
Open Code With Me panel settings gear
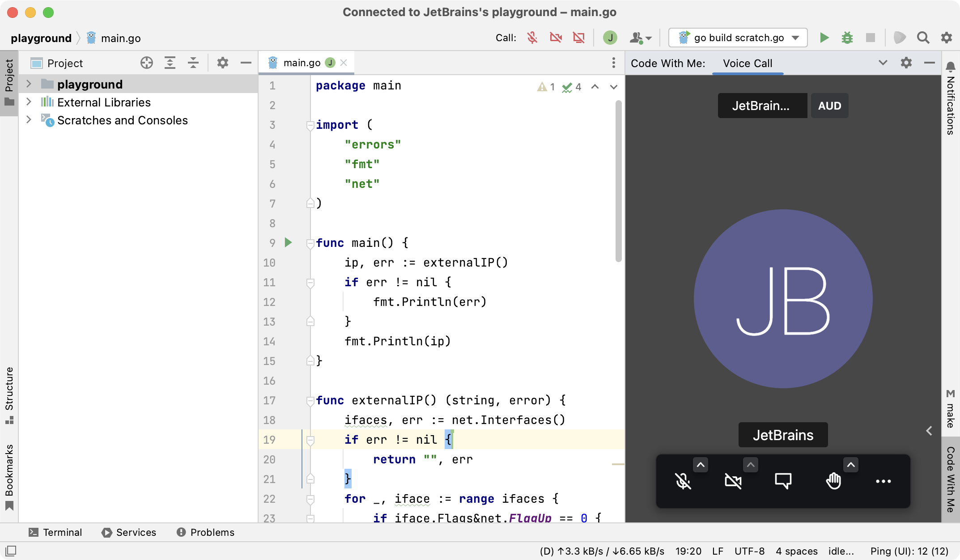pos(906,63)
